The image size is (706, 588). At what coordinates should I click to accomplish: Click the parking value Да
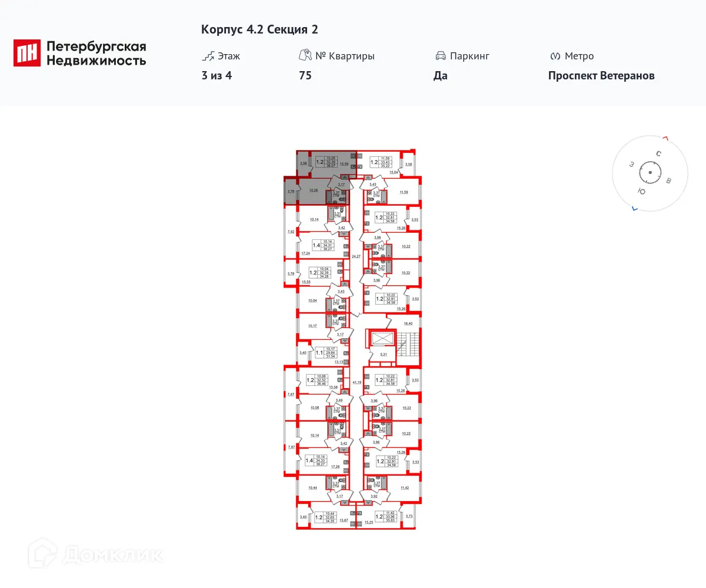point(441,76)
